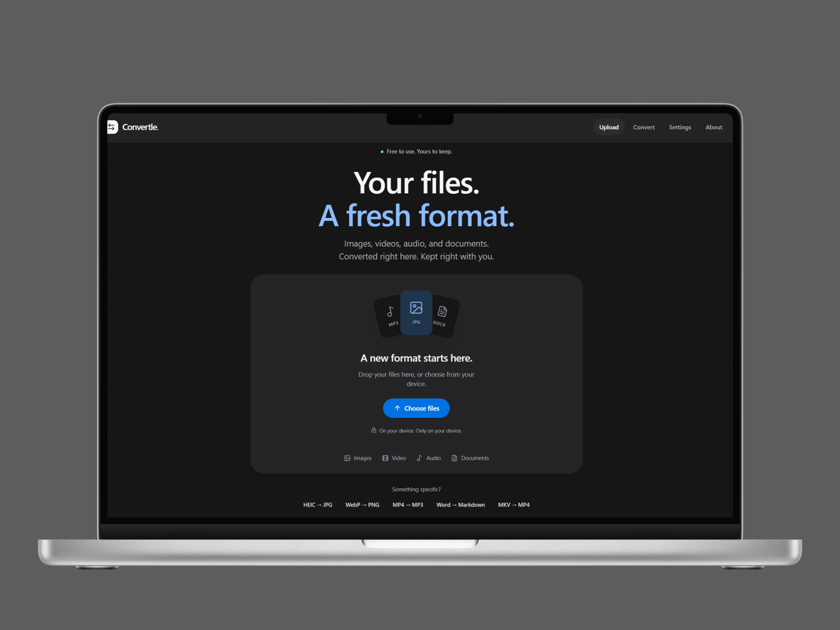
Task: Open the MKV → MP4 conversion link
Action: click(x=514, y=504)
